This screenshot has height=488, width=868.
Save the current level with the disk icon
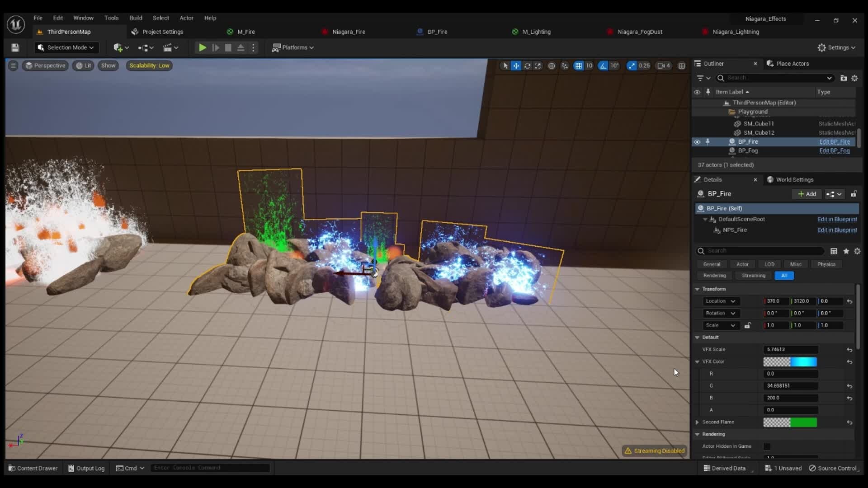click(15, 47)
